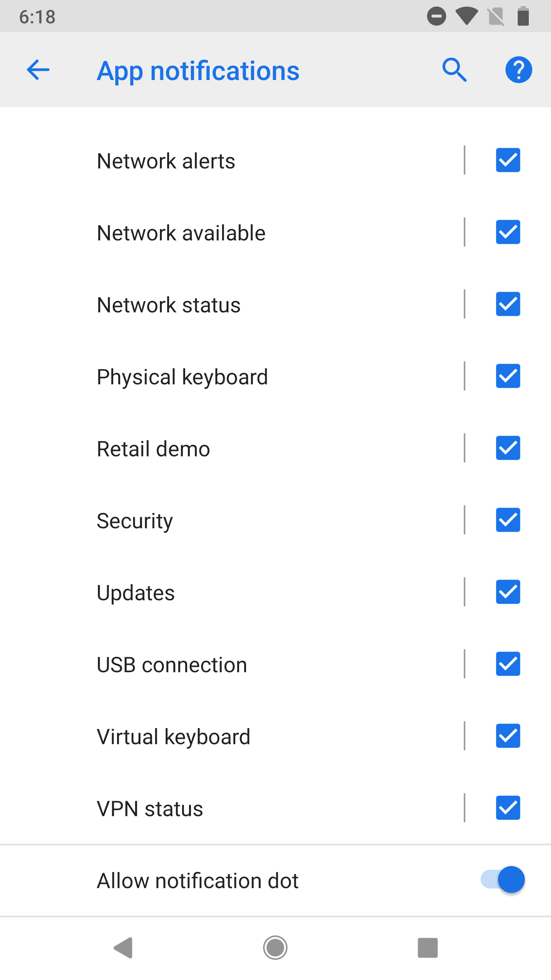Uncheck the Security notifications checkbox
This screenshot has width=551, height=980.
pyautogui.click(x=508, y=520)
